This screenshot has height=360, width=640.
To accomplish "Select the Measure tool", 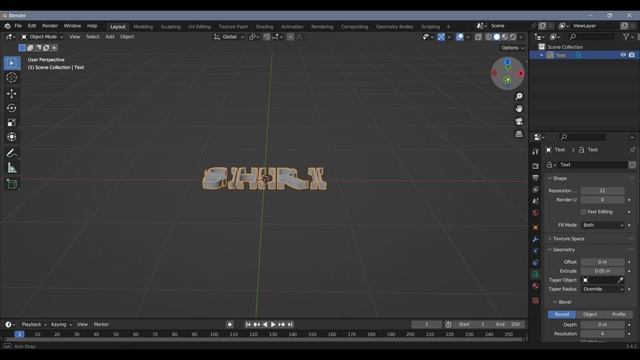I will (x=11, y=168).
